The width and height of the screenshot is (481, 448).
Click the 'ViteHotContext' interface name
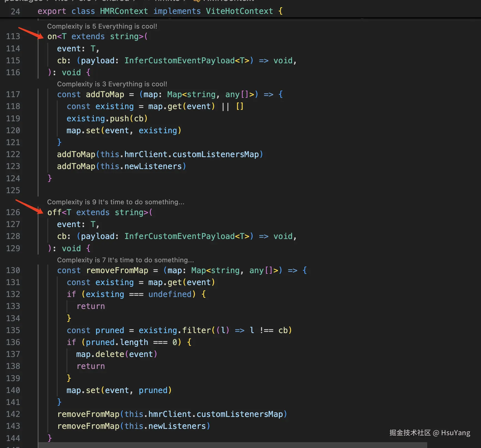coord(239,11)
